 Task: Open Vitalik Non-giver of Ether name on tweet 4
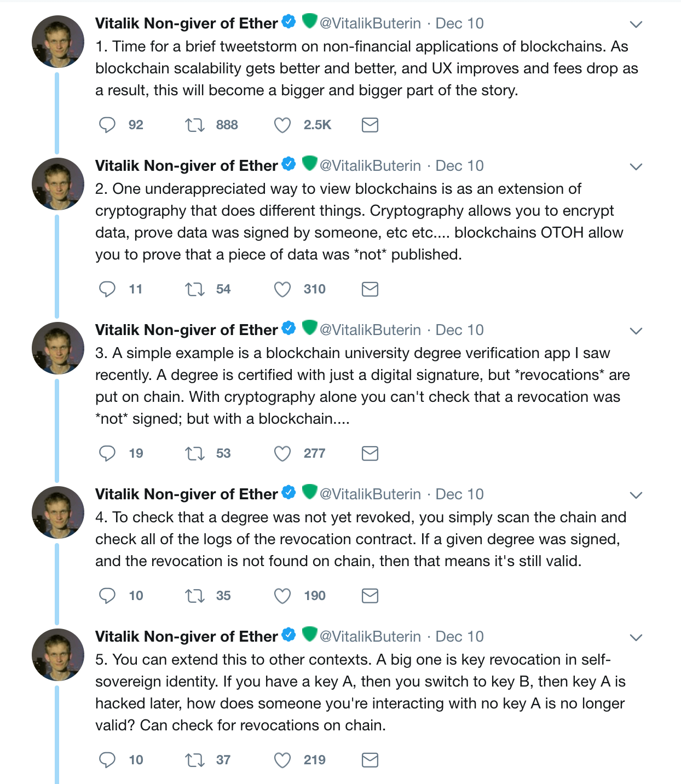click(187, 494)
